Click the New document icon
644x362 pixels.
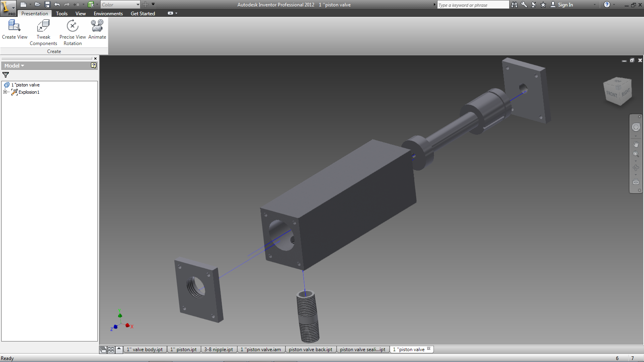pos(23,4)
